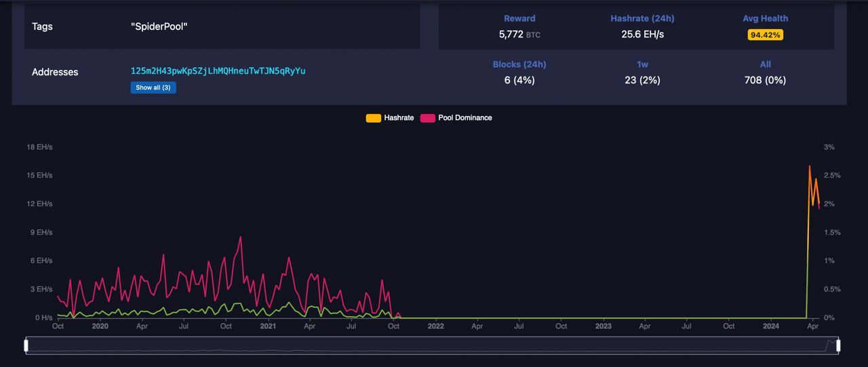Image resolution: width=868 pixels, height=367 pixels.
Task: Click the Hashrate (24h) value 25.6 EH/s
Action: pyautogui.click(x=642, y=33)
